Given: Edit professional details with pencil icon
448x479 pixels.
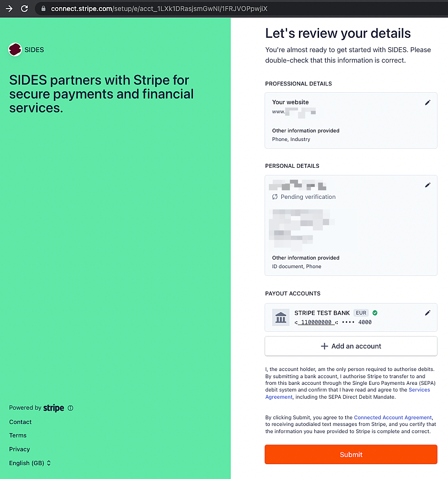Looking at the screenshot, I should coord(427,103).
